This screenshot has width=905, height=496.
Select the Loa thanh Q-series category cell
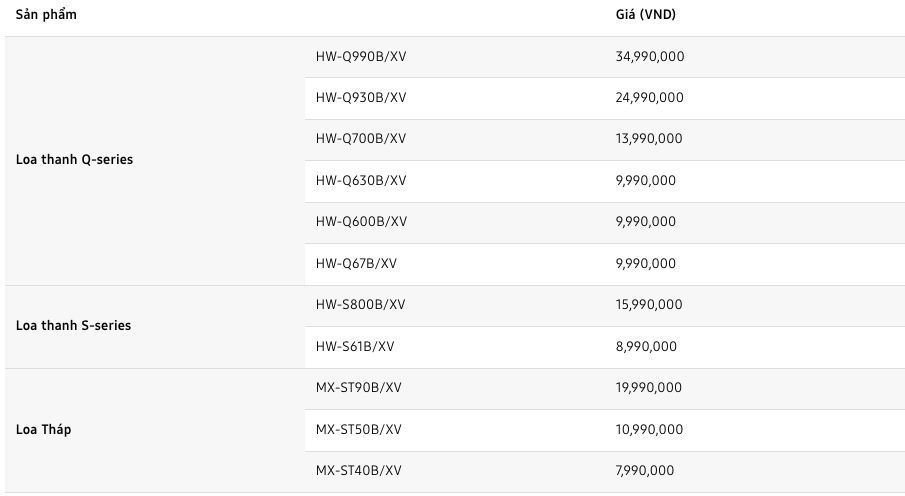[x=155, y=161]
